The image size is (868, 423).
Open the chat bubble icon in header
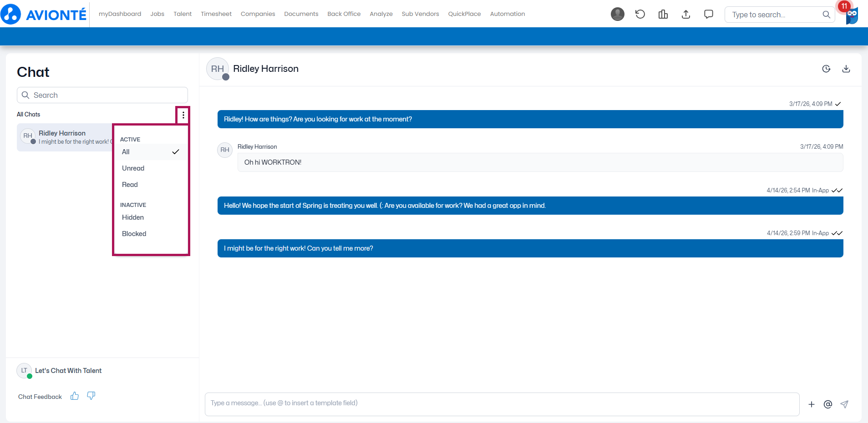coord(709,14)
